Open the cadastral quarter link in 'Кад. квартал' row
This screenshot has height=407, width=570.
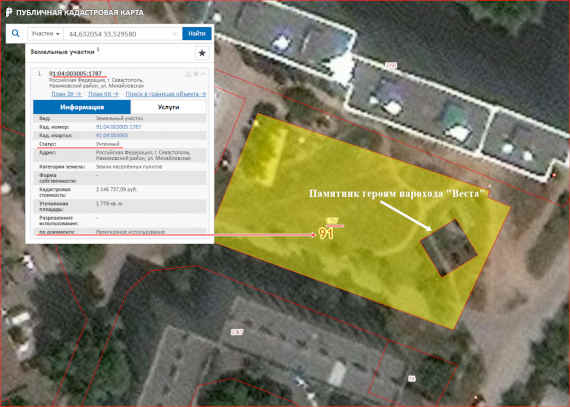pos(112,135)
